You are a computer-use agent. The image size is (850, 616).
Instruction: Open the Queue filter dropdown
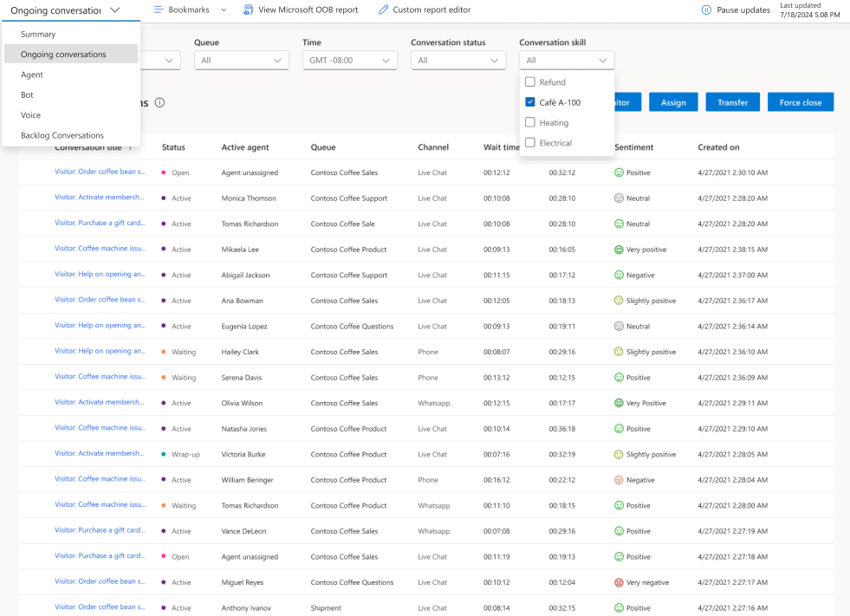(x=241, y=60)
